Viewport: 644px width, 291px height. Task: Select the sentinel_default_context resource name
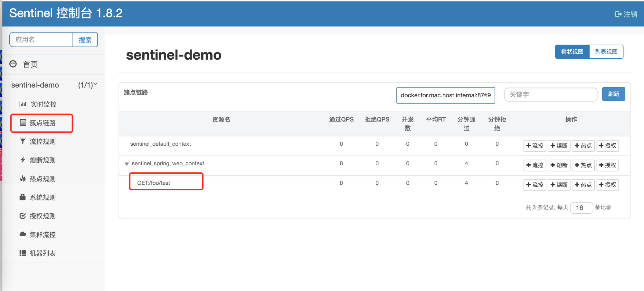click(x=160, y=144)
